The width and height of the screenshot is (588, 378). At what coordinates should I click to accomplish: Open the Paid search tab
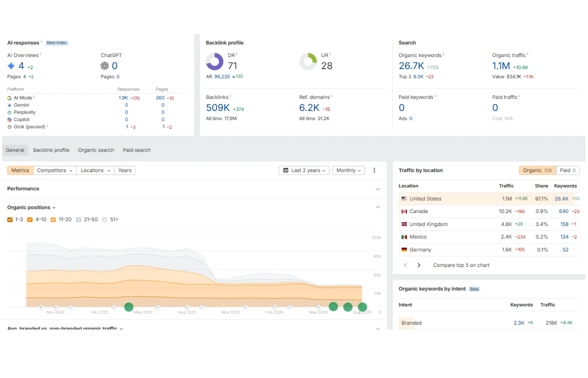[137, 150]
